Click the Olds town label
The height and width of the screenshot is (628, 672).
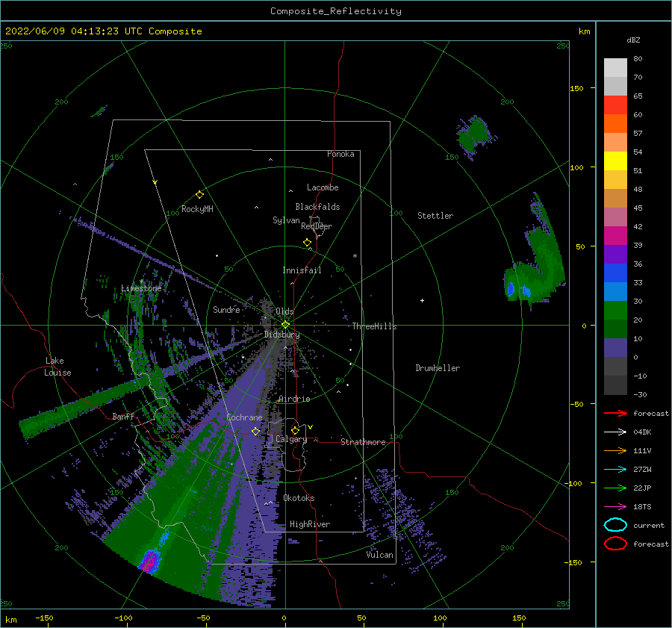pyautogui.click(x=284, y=311)
